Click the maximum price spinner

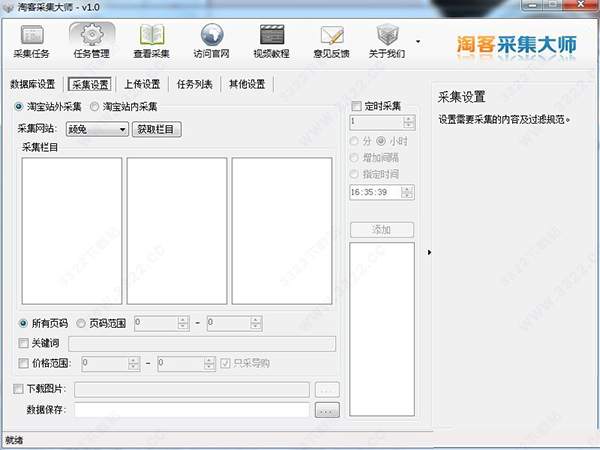pyautogui.click(x=209, y=364)
